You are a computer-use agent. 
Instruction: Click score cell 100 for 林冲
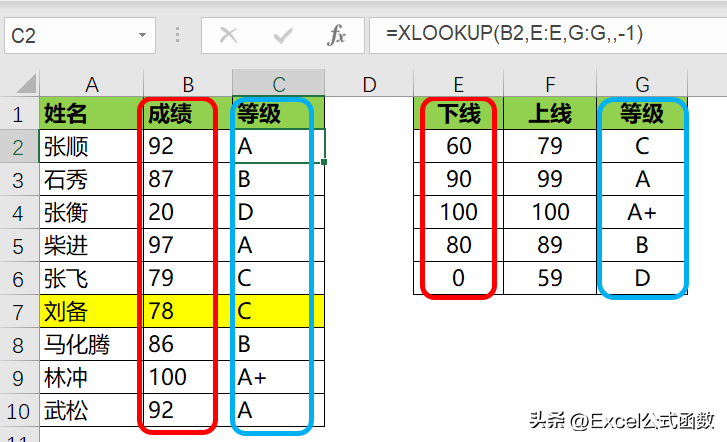(x=188, y=377)
